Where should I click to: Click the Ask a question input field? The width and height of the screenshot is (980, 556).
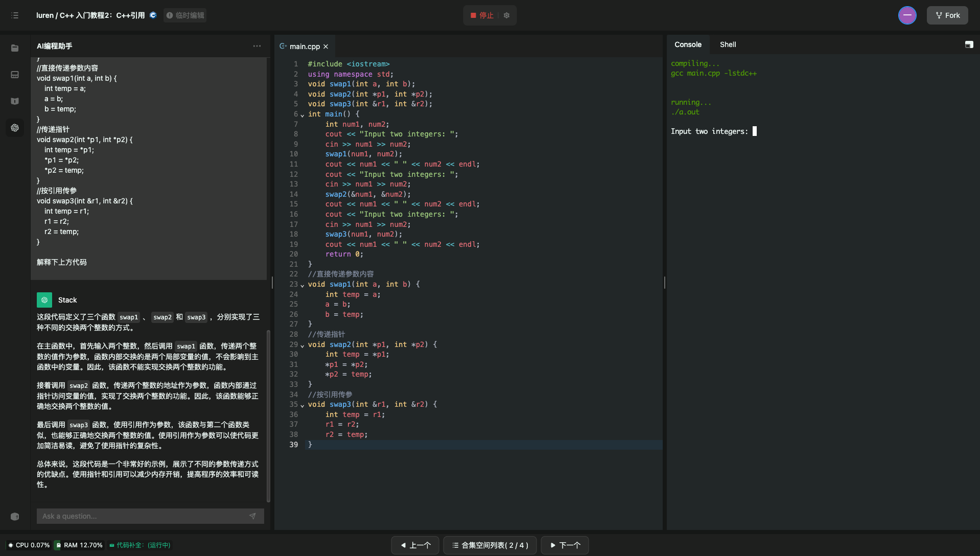(143, 516)
